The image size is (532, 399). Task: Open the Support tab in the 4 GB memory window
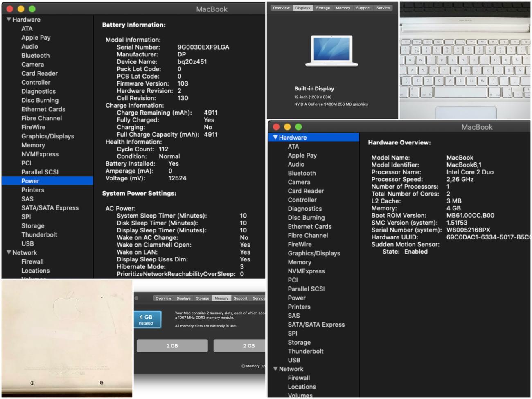click(241, 298)
